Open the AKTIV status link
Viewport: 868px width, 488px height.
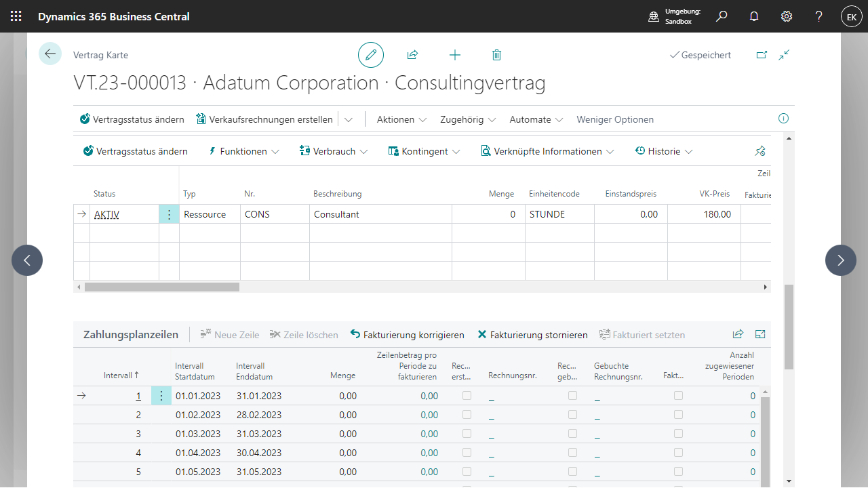tap(107, 214)
